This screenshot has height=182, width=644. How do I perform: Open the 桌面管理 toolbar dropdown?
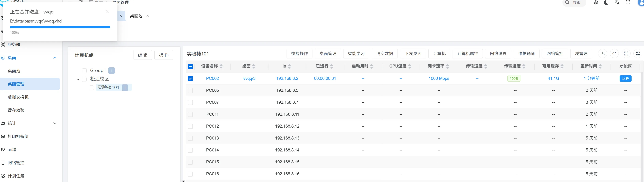click(x=328, y=54)
